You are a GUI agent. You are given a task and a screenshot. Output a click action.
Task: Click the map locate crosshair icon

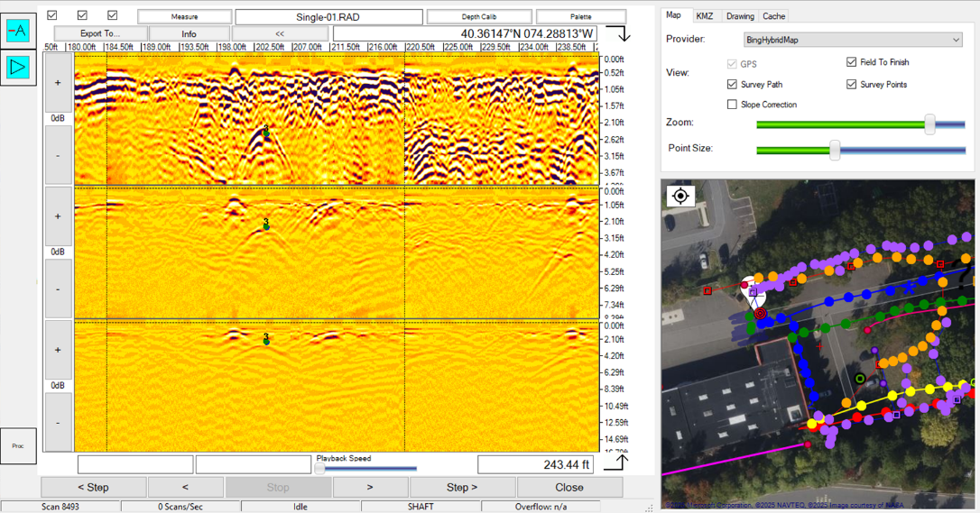pyautogui.click(x=680, y=196)
